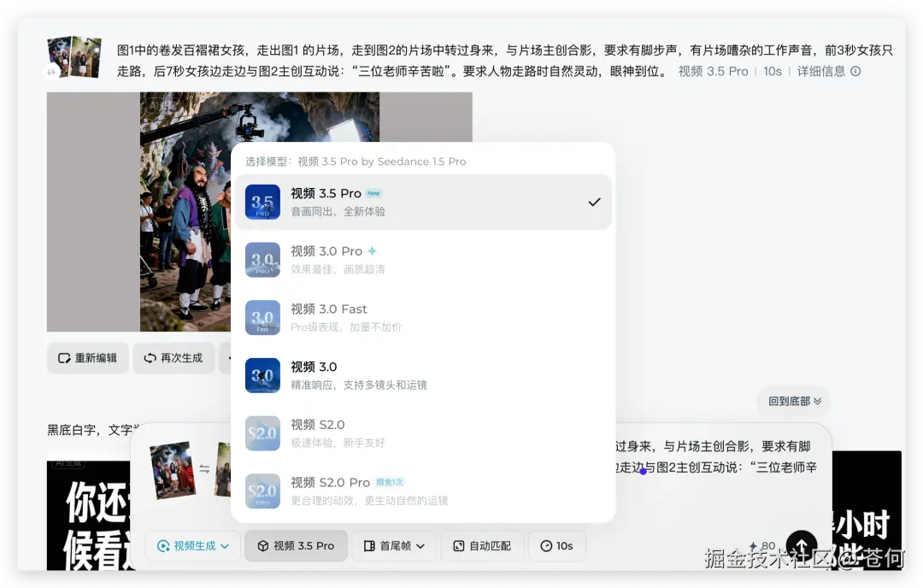This screenshot has width=923, height=588.
Task: Click the 10s label in the prompt header
Action: [x=773, y=71]
